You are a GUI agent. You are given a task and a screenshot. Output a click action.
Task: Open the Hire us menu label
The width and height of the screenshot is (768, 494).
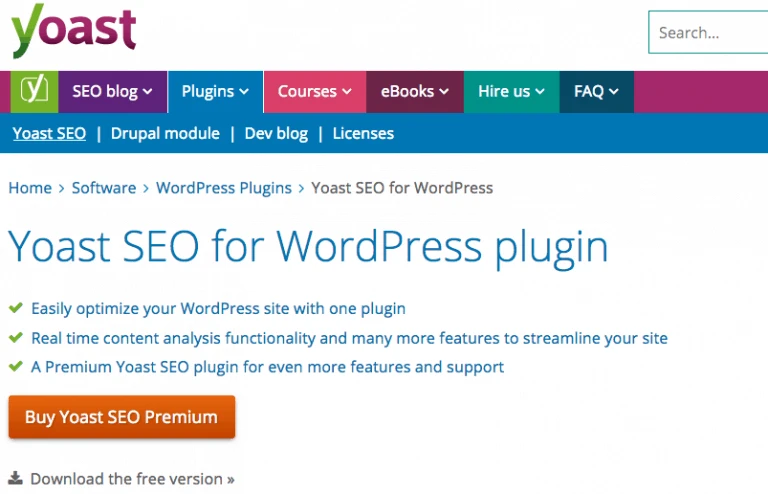click(x=504, y=92)
